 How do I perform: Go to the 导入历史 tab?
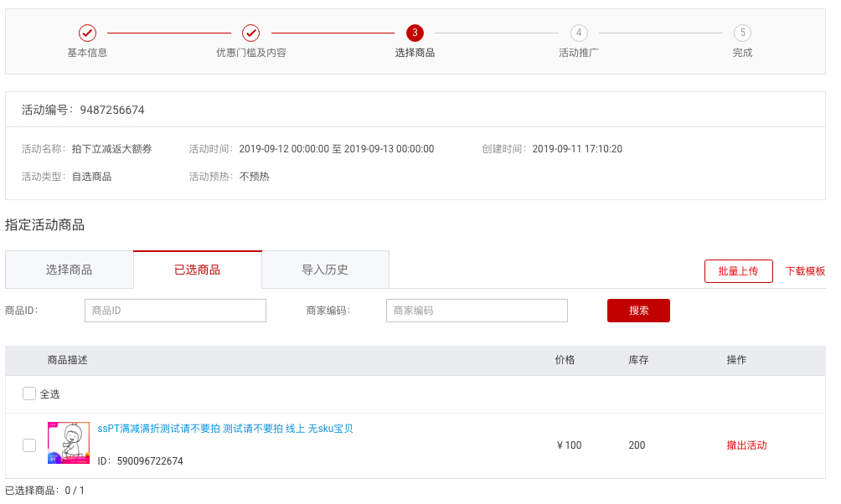[325, 270]
